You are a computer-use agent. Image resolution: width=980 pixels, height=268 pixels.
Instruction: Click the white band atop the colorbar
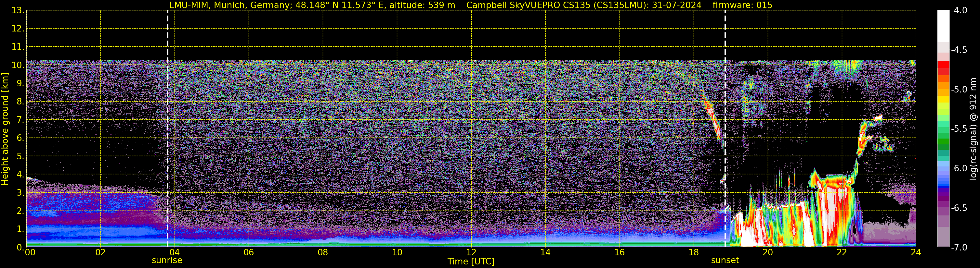(x=944, y=26)
